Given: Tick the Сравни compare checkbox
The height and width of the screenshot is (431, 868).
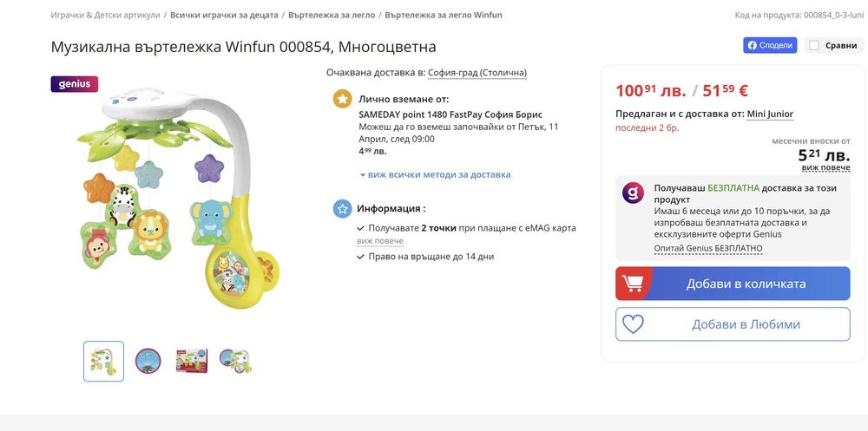Looking at the screenshot, I should [813, 45].
